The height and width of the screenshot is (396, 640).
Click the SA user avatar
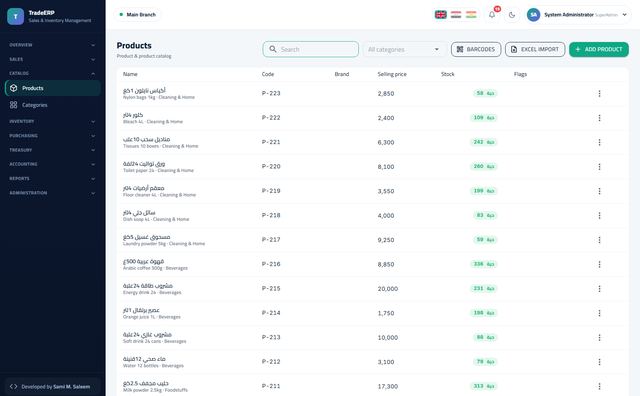[533, 15]
